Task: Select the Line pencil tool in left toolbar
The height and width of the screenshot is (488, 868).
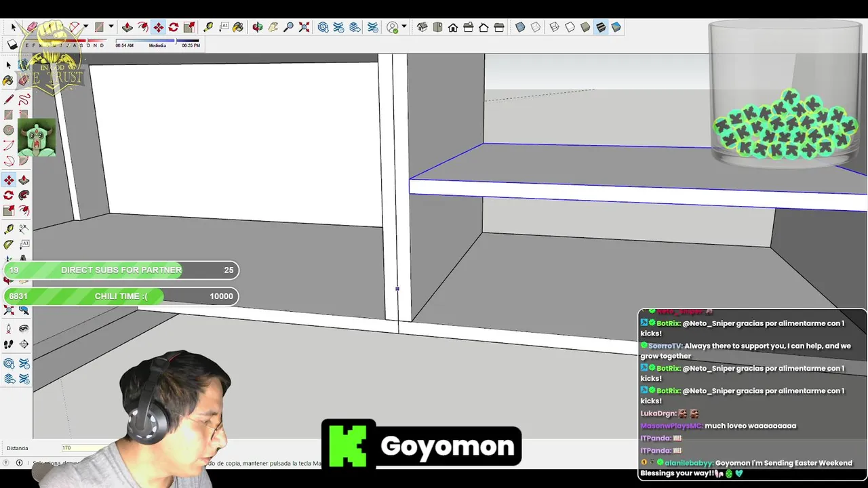Action: click(8, 100)
